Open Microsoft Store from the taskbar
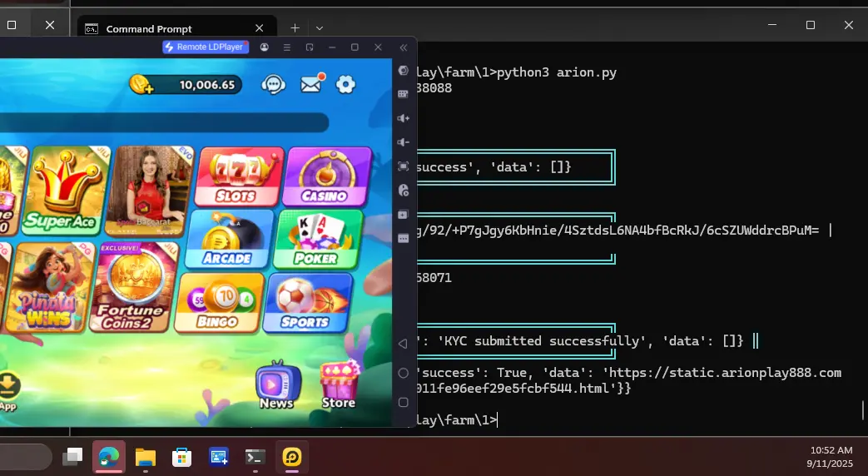 181,457
